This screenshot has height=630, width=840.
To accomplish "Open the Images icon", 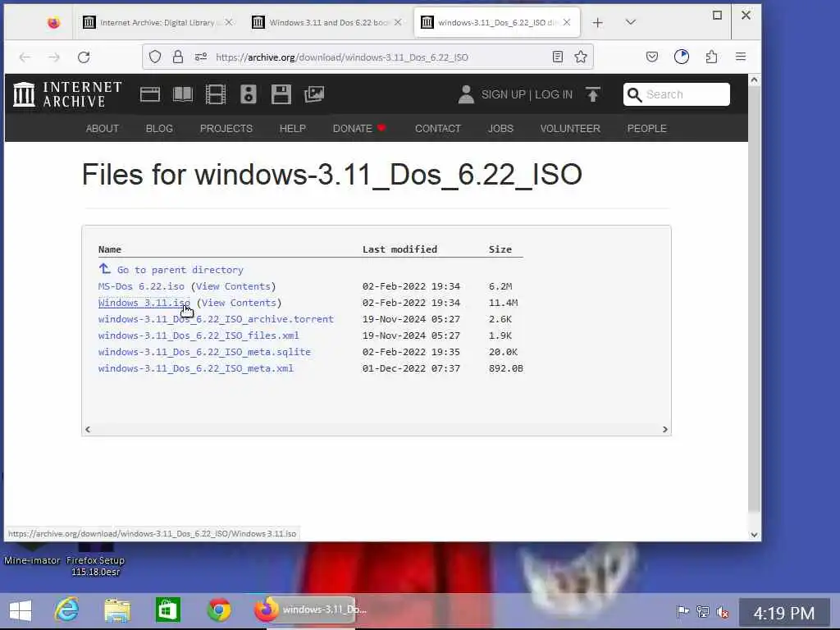I will tap(314, 94).
